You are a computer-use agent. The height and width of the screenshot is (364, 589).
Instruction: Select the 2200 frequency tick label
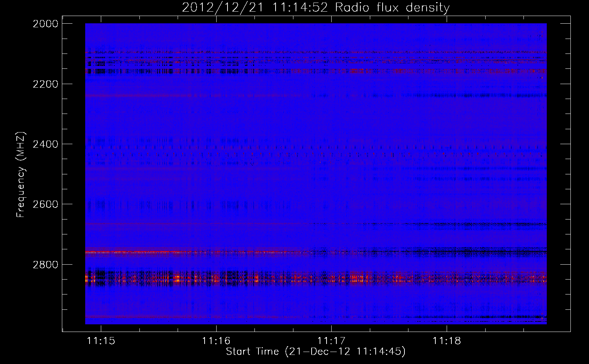[46, 84]
